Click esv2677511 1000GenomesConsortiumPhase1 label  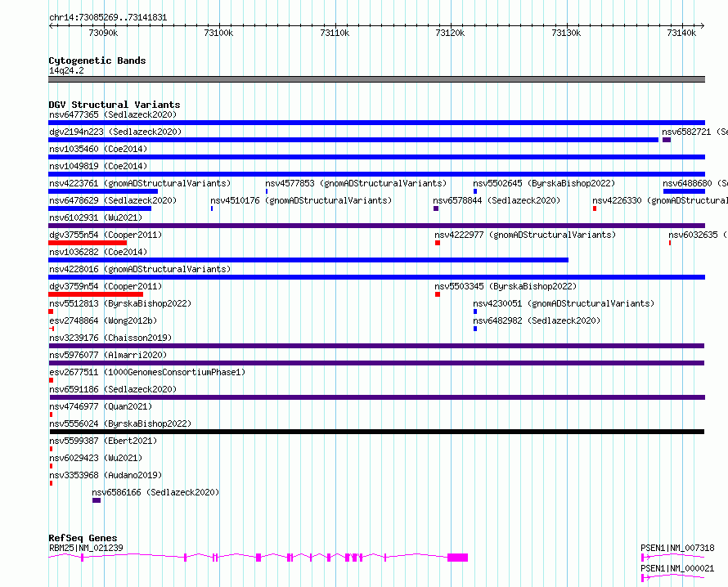click(147, 372)
